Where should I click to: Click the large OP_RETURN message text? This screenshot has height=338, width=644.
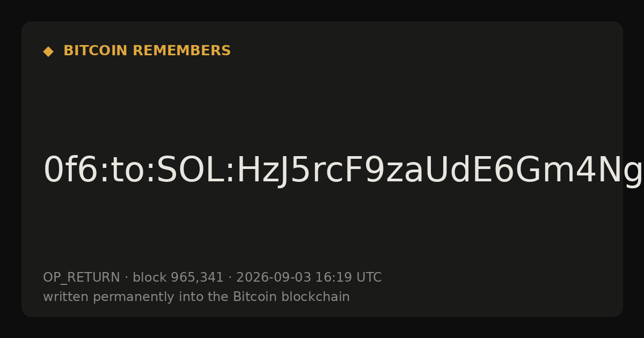point(333,171)
